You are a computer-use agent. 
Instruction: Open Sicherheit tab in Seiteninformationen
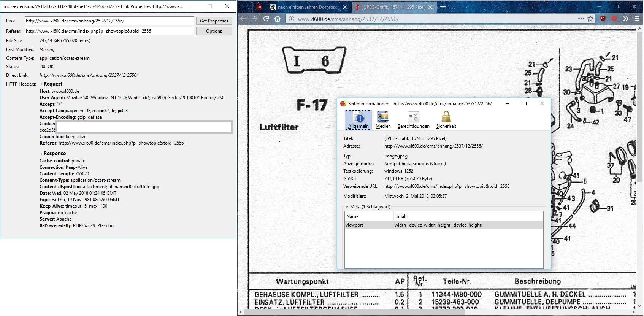[x=446, y=120]
